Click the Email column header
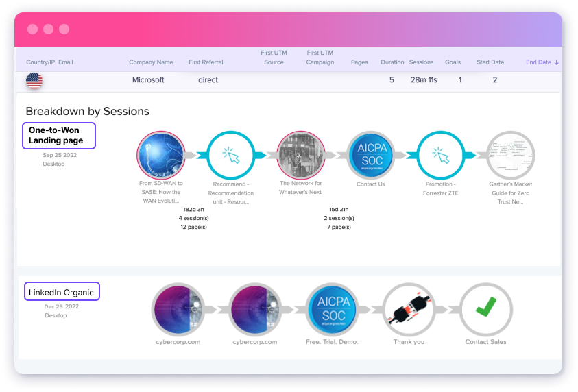 (x=66, y=62)
